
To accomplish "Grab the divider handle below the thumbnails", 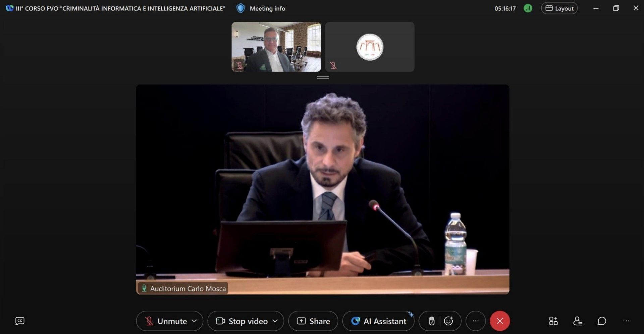I will (323, 77).
